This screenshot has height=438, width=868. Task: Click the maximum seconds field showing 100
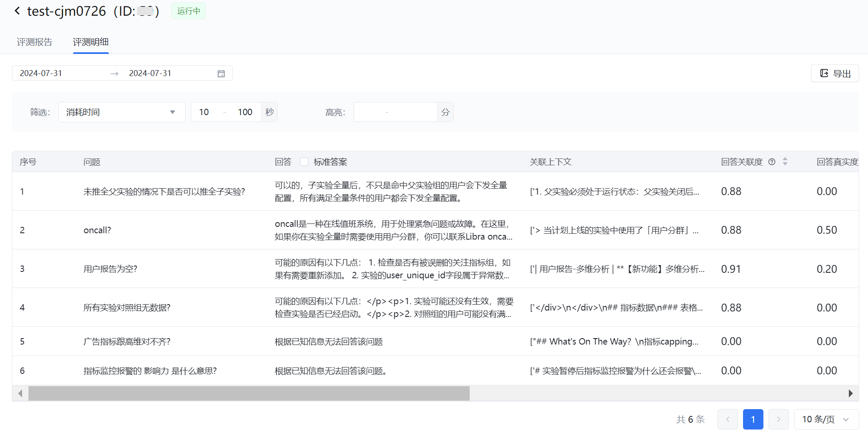(x=245, y=112)
